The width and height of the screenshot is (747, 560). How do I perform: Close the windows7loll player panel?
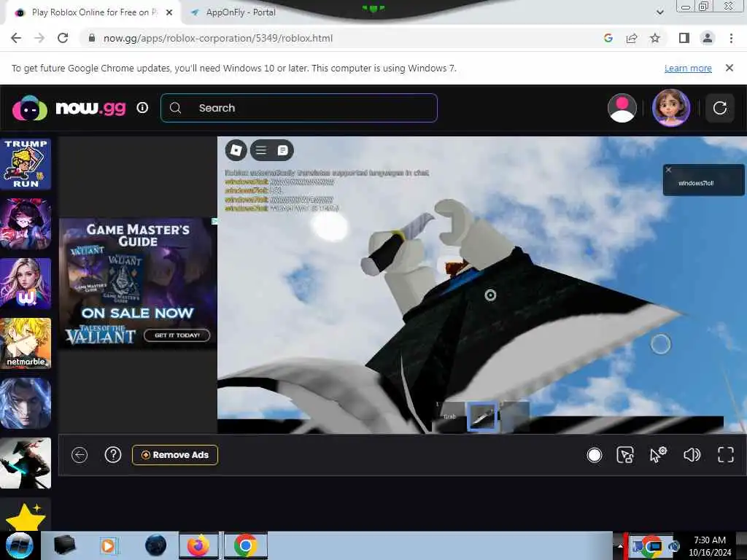[668, 170]
